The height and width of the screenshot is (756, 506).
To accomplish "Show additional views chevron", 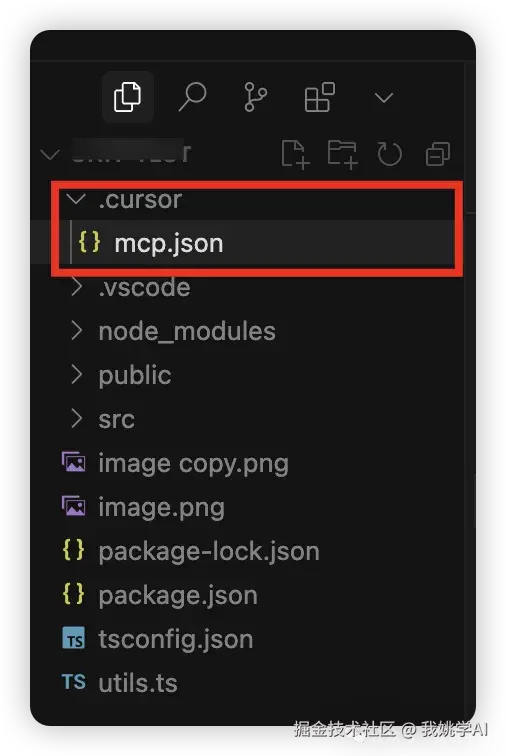I will (x=384, y=98).
